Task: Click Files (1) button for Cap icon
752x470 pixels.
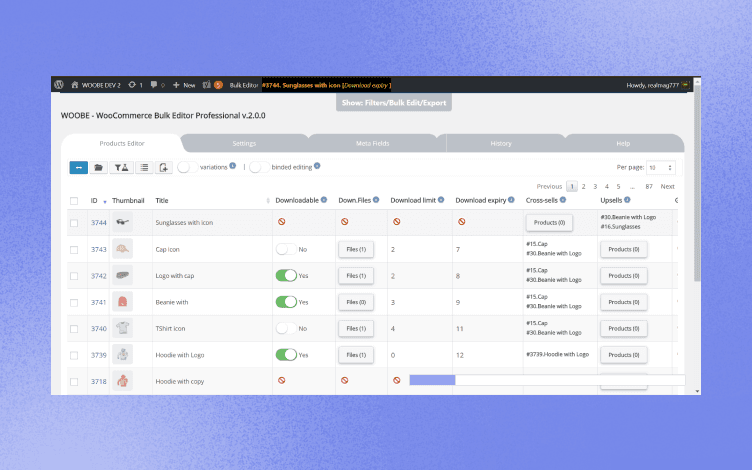Action: 356,249
